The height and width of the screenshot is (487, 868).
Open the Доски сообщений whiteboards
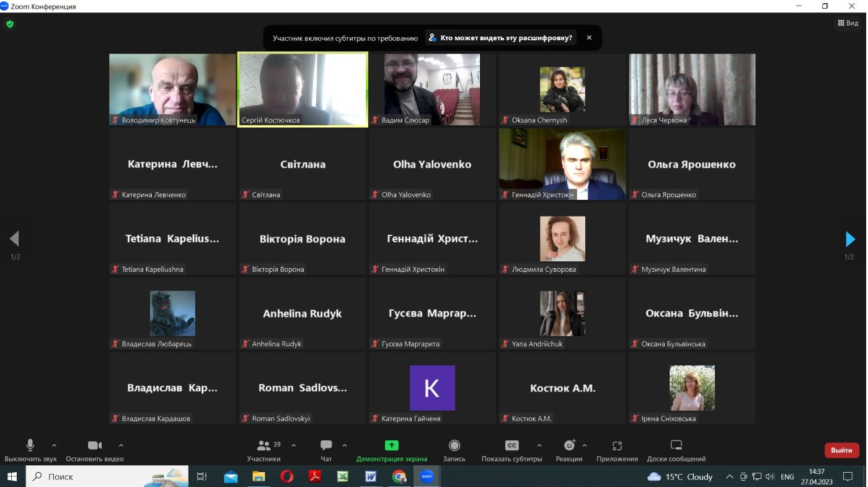[676, 451]
